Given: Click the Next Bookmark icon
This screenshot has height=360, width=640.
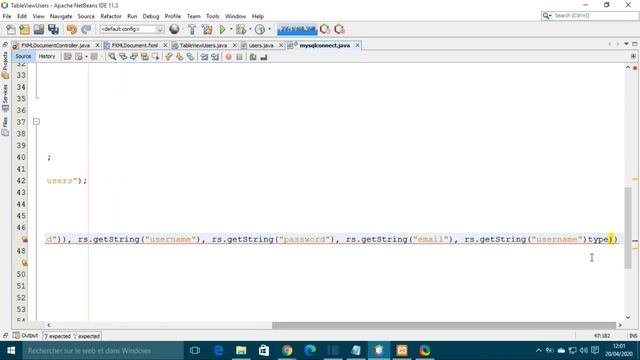Looking at the screenshot, I should tap(180, 57).
